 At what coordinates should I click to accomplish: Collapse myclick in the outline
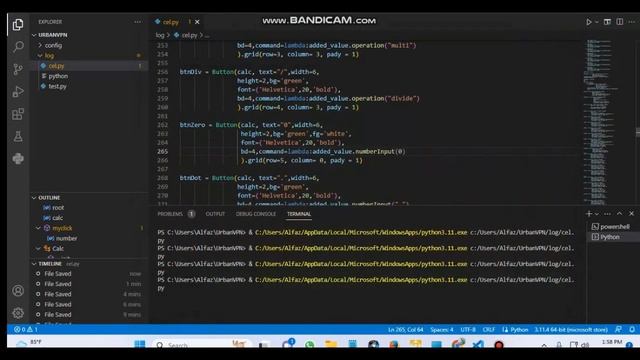tap(39, 228)
